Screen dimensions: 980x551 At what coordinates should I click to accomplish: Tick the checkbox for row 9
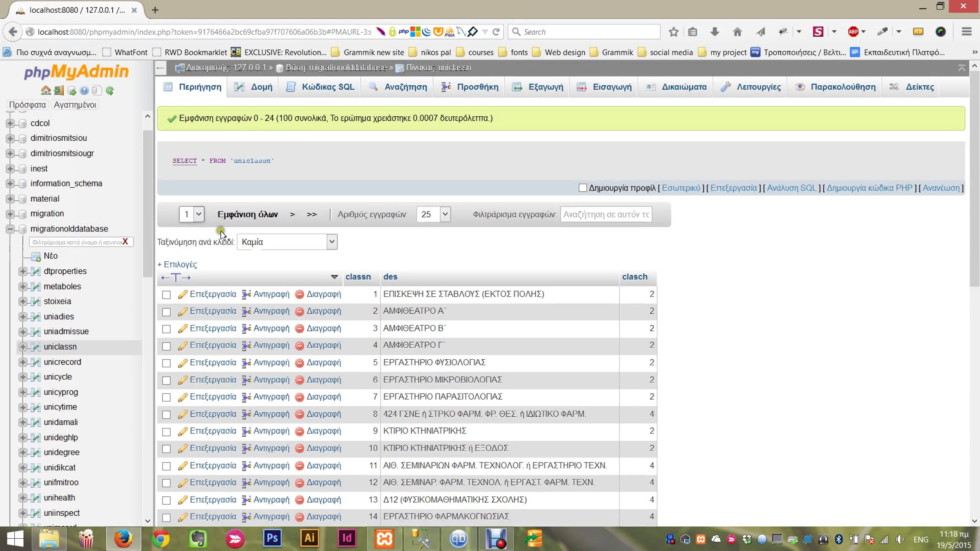pos(166,432)
